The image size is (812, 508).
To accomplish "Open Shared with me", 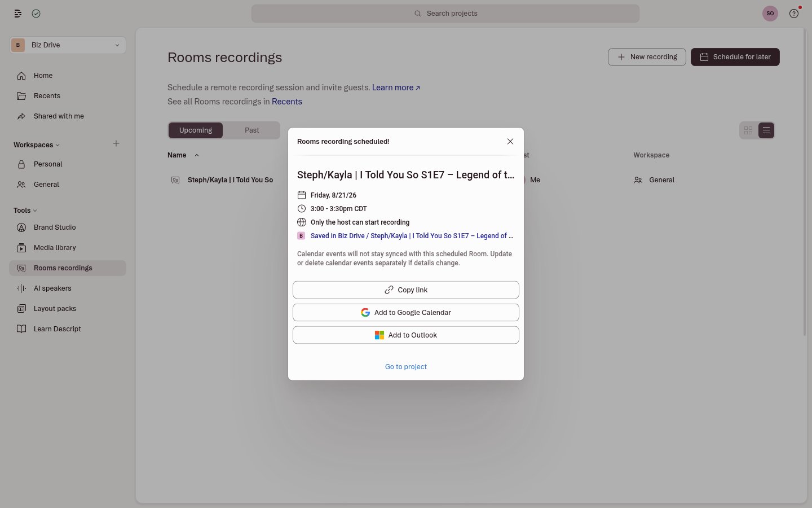I will coord(68,116).
